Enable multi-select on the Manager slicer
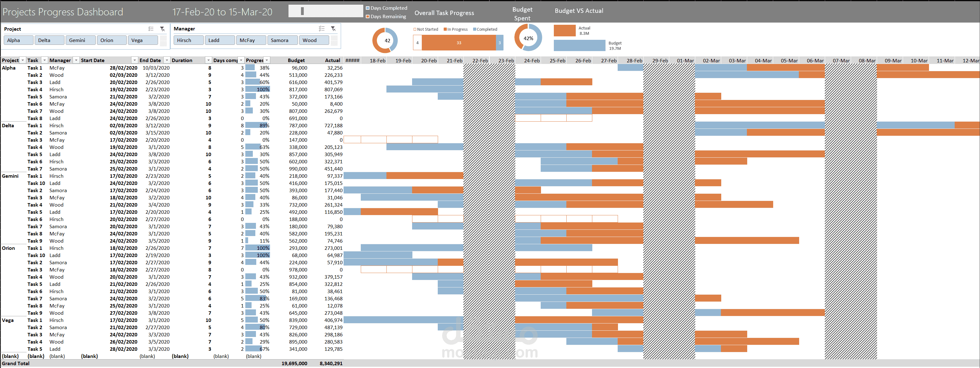980x368 pixels. [321, 29]
